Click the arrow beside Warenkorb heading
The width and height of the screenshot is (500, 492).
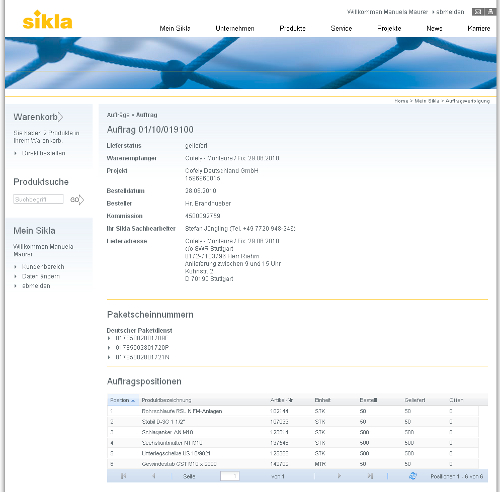pos(60,117)
